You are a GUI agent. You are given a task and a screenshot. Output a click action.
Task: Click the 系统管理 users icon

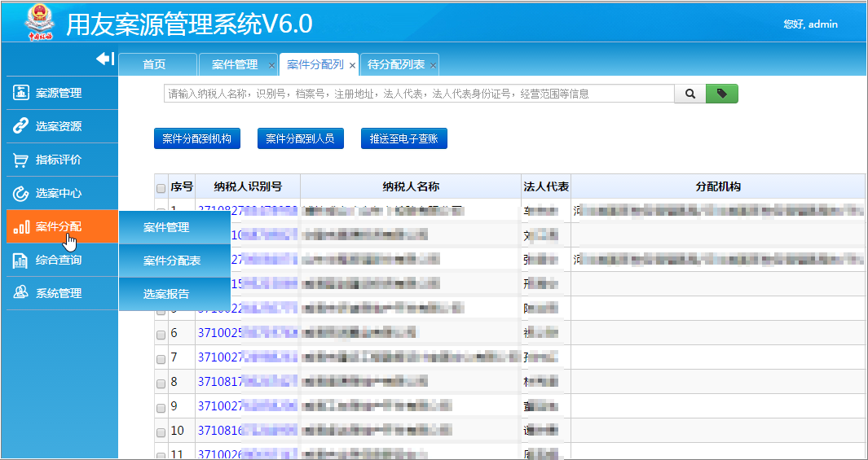click(x=20, y=293)
